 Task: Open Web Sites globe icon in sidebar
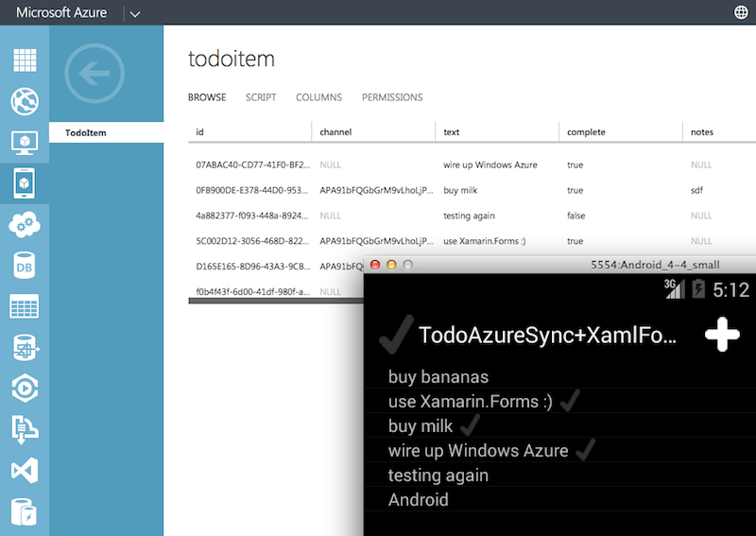pyautogui.click(x=25, y=101)
